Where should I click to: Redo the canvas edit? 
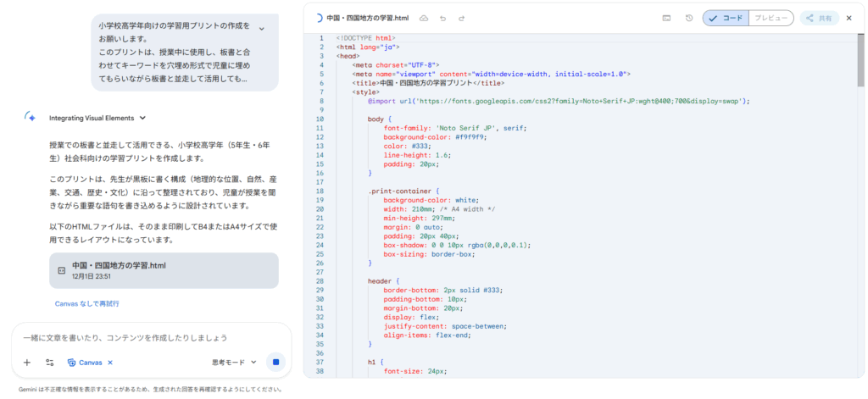(461, 18)
